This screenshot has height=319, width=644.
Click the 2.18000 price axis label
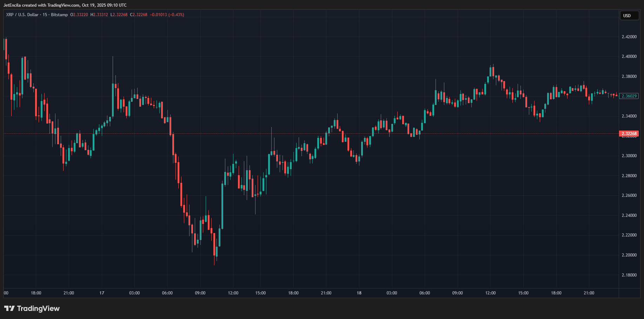click(629, 275)
